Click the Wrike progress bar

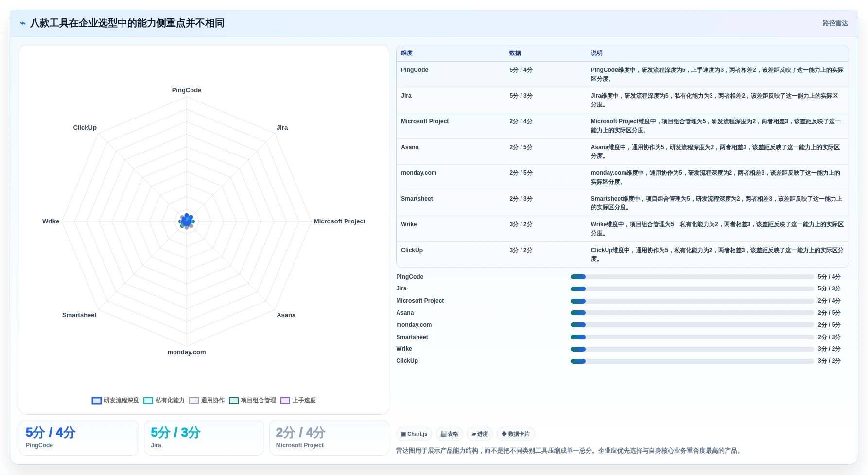tap(692, 349)
